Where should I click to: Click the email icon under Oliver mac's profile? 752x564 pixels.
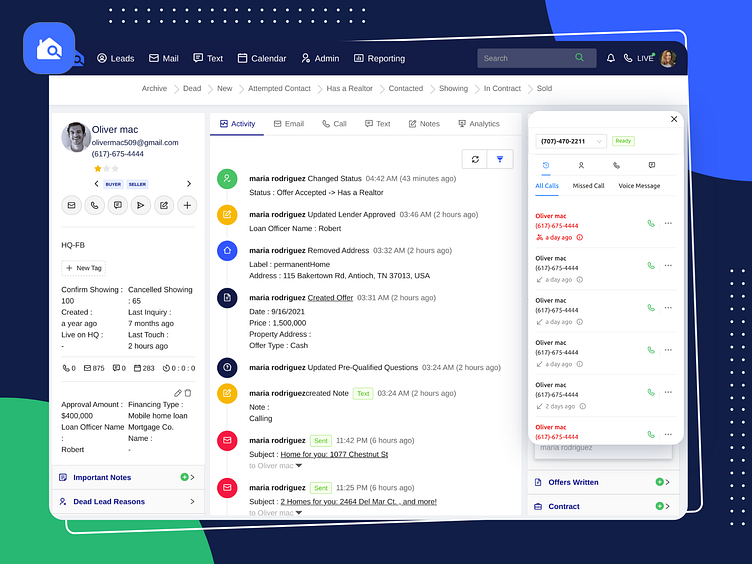coord(71,205)
